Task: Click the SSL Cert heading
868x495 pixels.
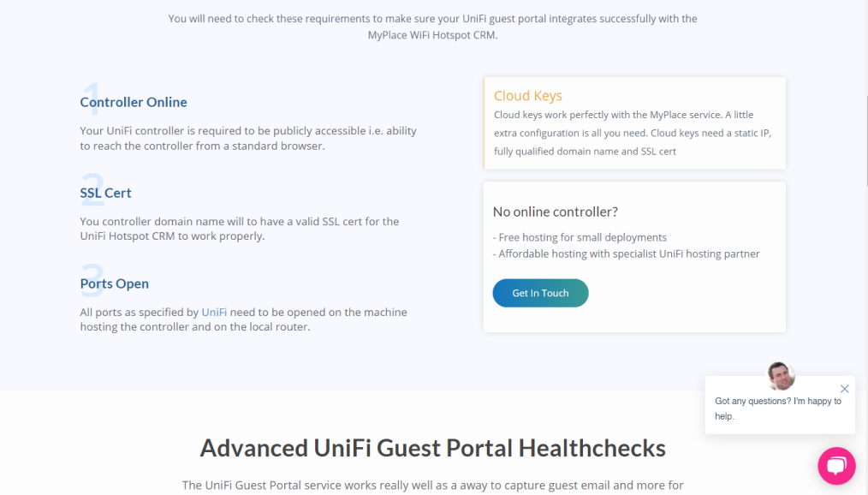Action: tap(106, 193)
